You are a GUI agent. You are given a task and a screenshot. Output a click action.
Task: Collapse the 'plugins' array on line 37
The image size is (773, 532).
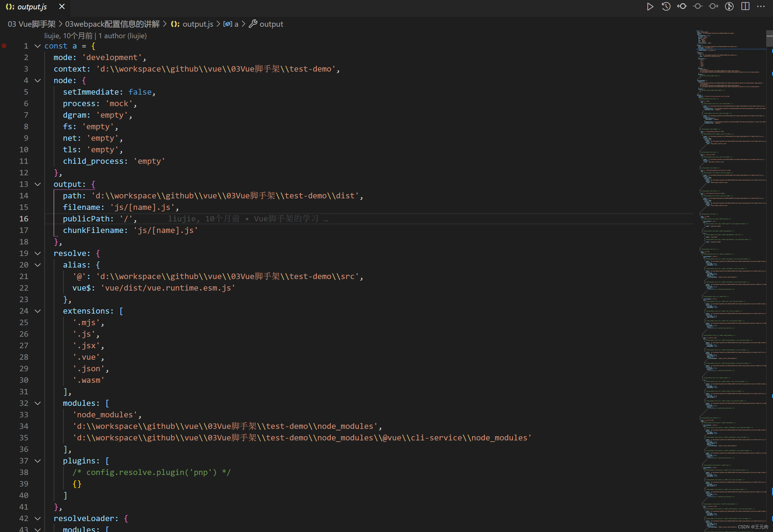pyautogui.click(x=38, y=461)
